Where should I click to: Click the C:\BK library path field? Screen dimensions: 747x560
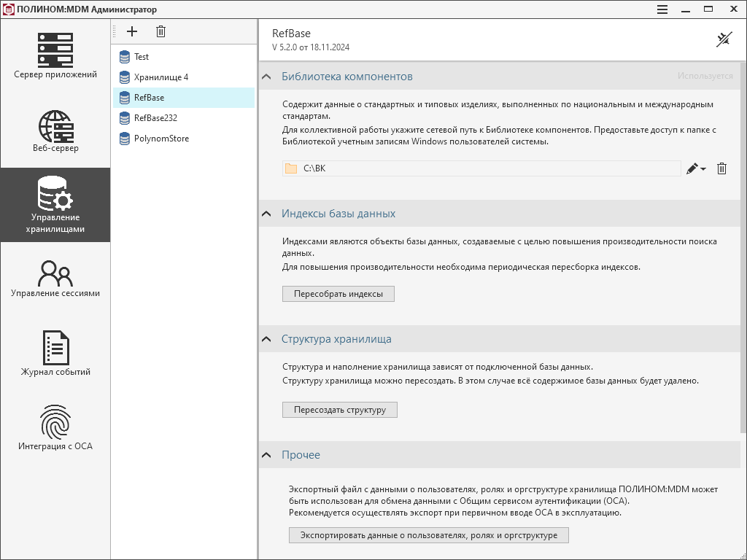click(x=481, y=168)
